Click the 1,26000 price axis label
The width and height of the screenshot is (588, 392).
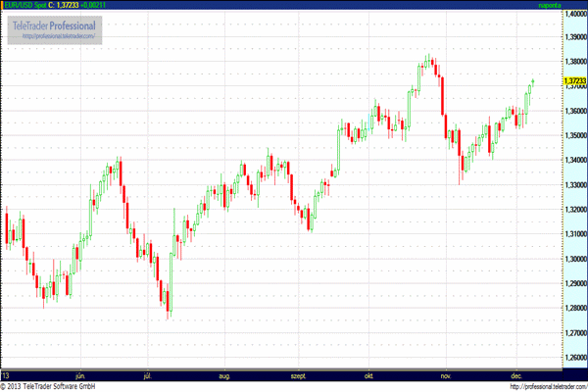[x=575, y=357]
